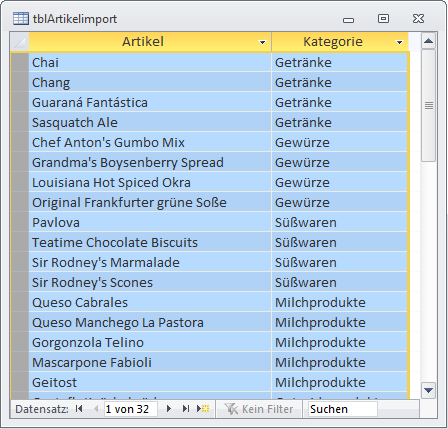Click the cell 'Queso Cabrales'
The width and height of the screenshot is (448, 429).
coord(150,302)
